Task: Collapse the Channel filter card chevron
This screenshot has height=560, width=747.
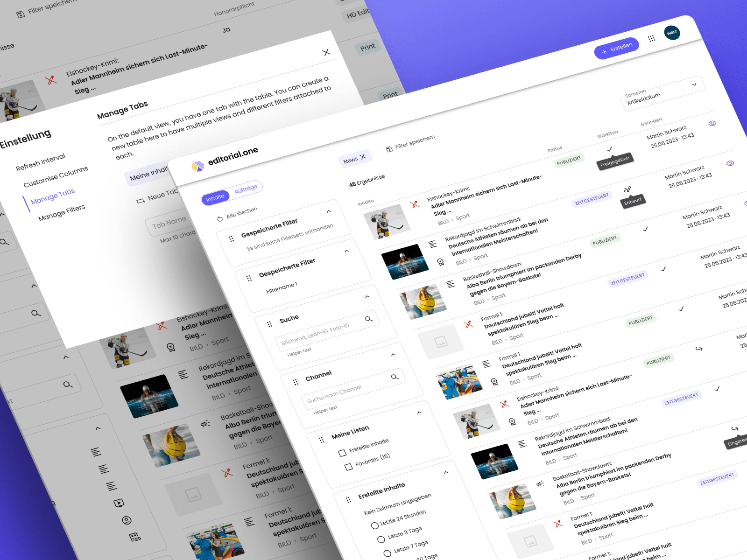Action: (x=393, y=355)
